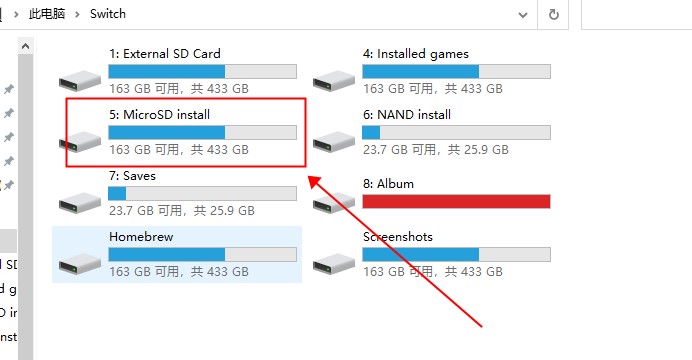Expand the chevron before 此电脑 in breadcrumb
The image size is (692, 360).
click(x=16, y=15)
